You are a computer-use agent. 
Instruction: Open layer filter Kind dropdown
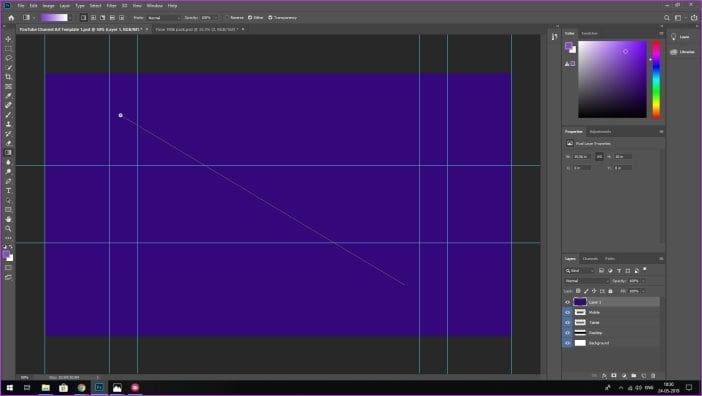(579, 271)
